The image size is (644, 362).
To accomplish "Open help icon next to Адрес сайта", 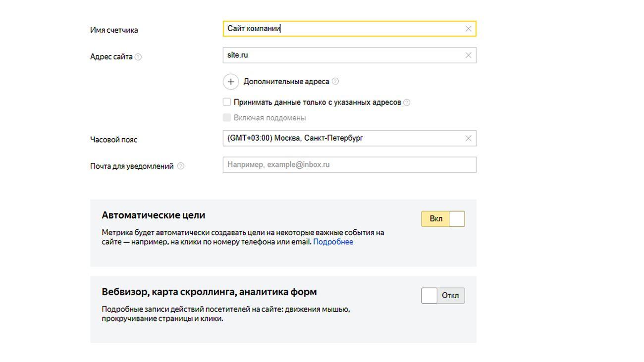I will (138, 57).
